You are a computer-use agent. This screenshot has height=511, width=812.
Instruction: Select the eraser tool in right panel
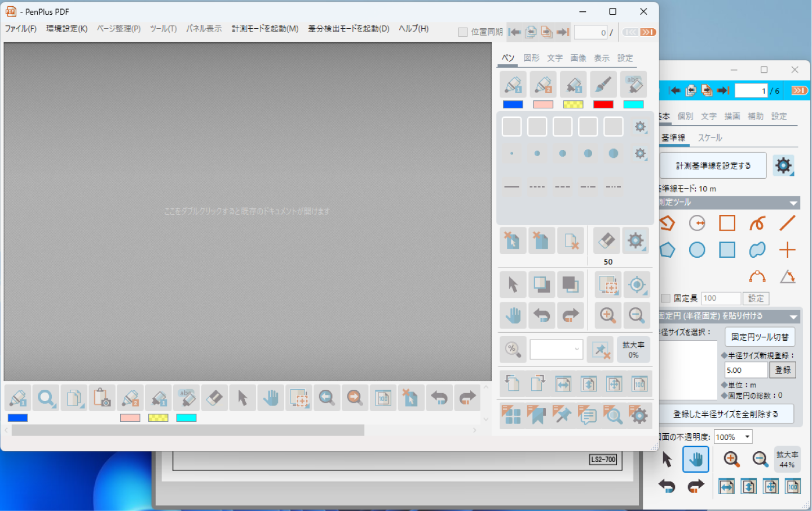pyautogui.click(x=606, y=241)
